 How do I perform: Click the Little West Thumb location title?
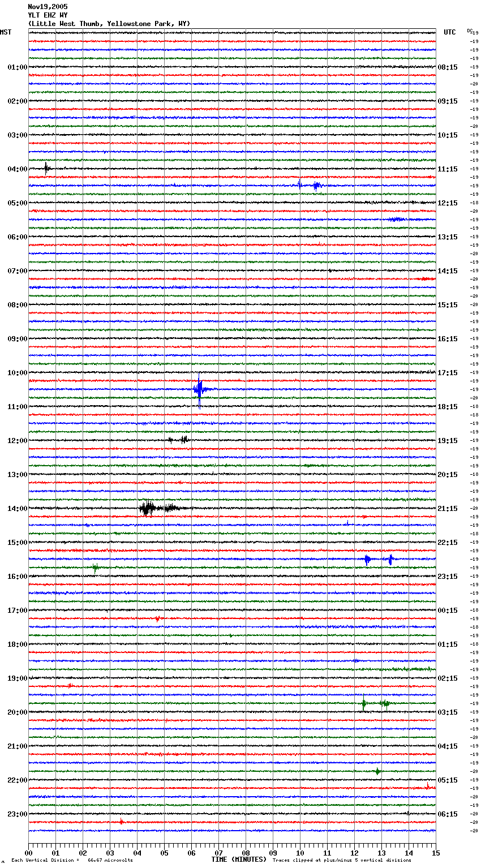click(x=109, y=24)
